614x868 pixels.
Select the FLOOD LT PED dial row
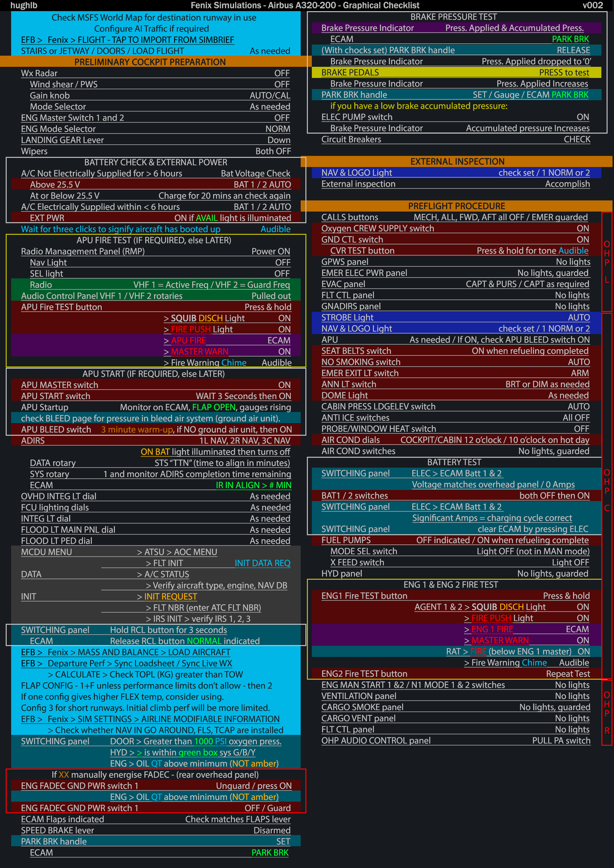click(x=155, y=541)
